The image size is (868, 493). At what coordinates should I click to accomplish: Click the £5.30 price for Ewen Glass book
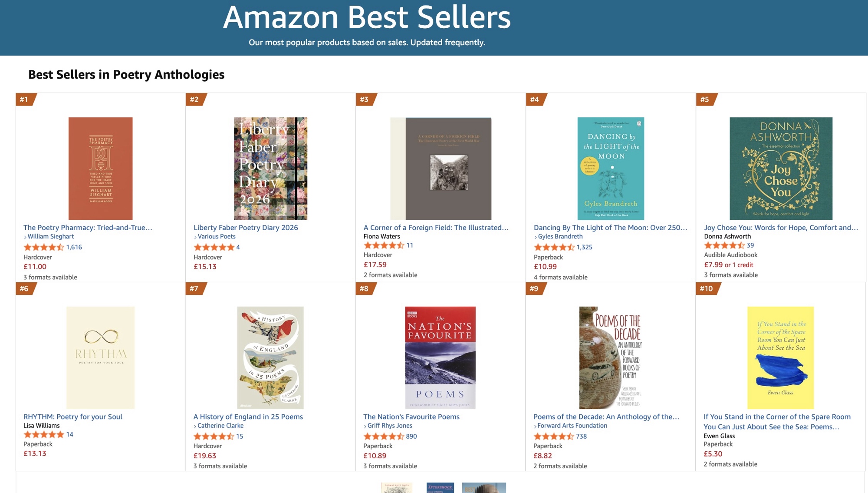713,454
